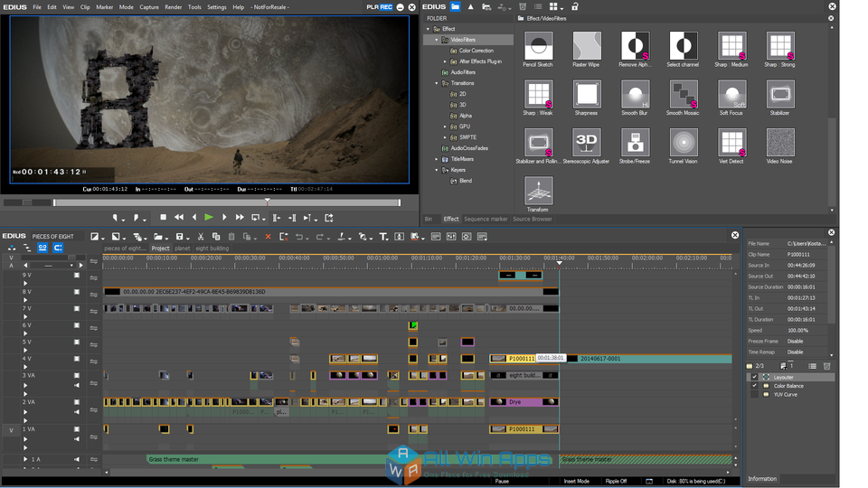Click the Video Noise filter thumbnail
868x488 pixels.
pyautogui.click(x=780, y=142)
